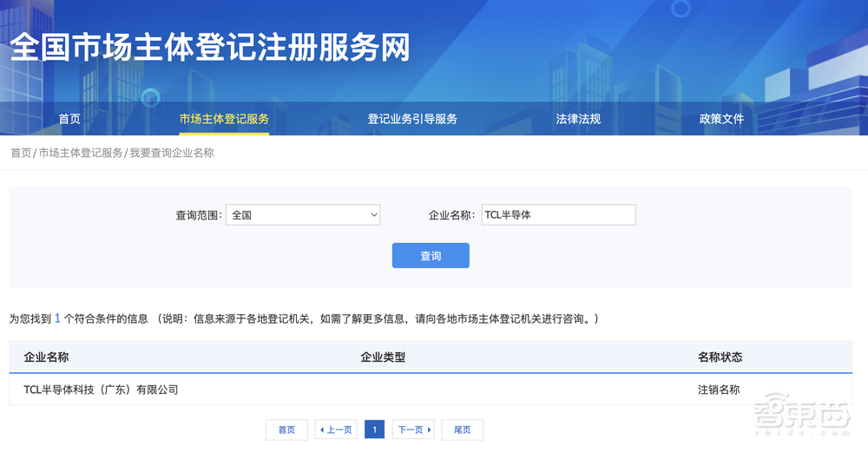Click the 企业名称 column header
Image resolution: width=868 pixels, height=452 pixels.
click(x=46, y=357)
